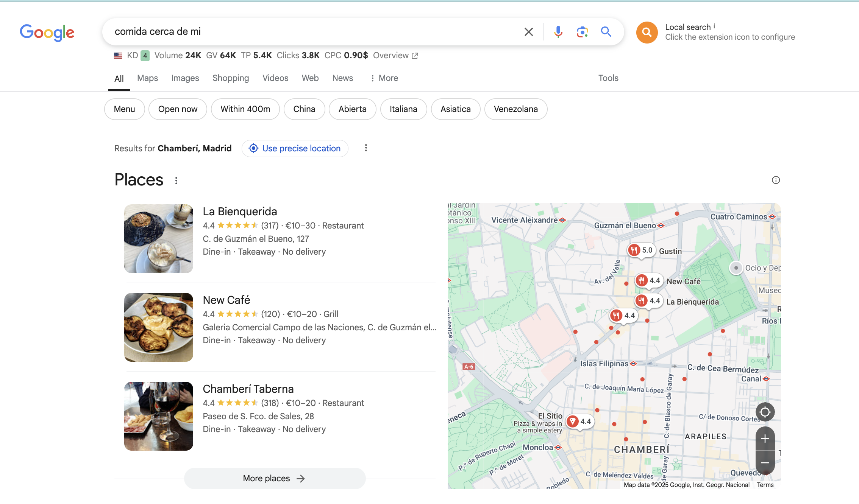Click the Gustin label on the map

point(670,251)
